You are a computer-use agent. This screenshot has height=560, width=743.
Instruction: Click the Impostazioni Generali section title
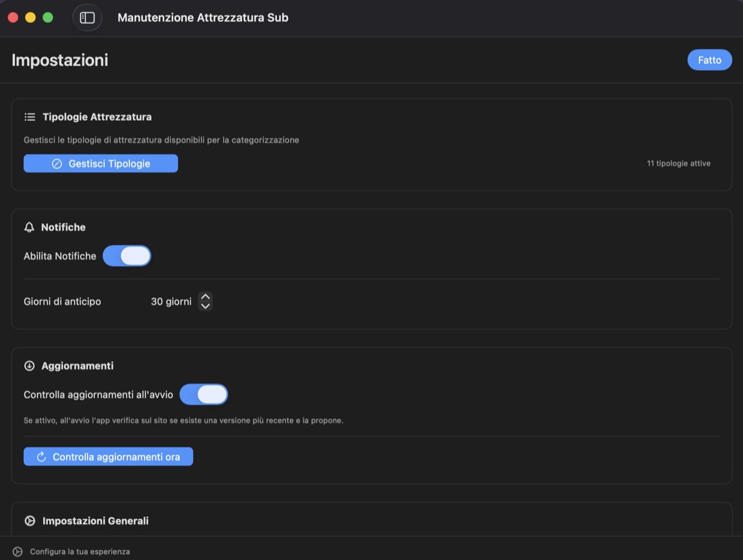click(x=96, y=521)
